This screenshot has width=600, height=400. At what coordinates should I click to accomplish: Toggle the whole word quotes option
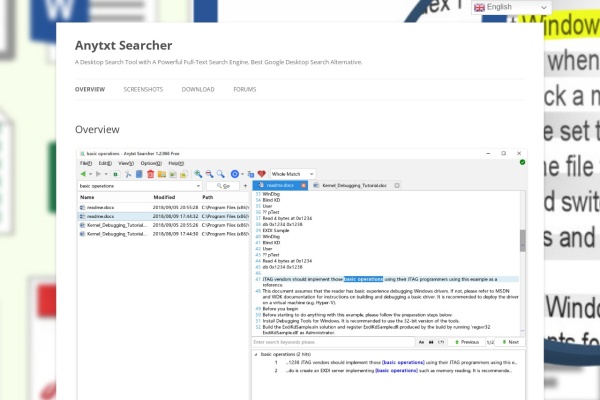(431, 342)
